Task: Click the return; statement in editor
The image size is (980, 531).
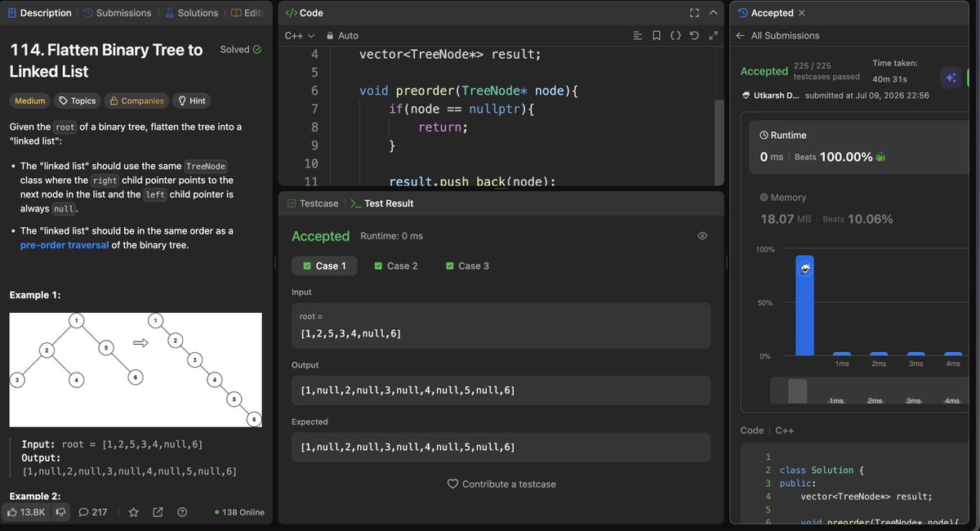Action: click(443, 127)
